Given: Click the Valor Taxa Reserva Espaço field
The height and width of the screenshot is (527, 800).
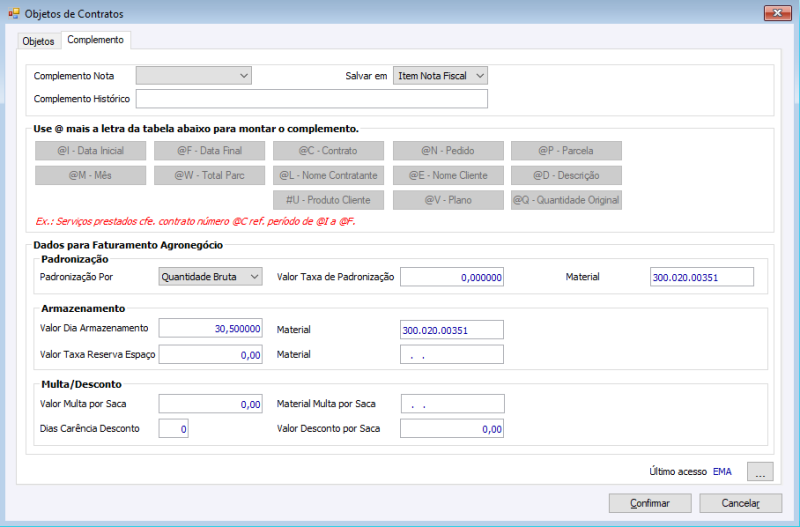Looking at the screenshot, I should tap(210, 355).
